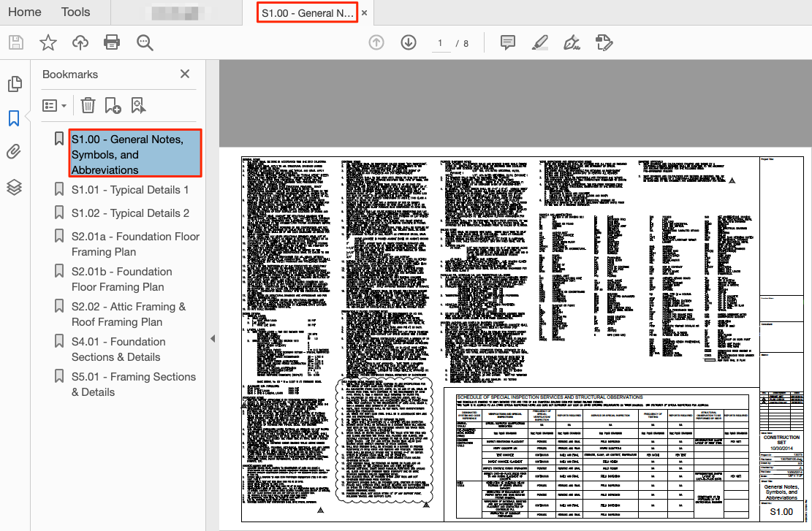Open the Tools tab
812x531 pixels.
[x=75, y=12]
